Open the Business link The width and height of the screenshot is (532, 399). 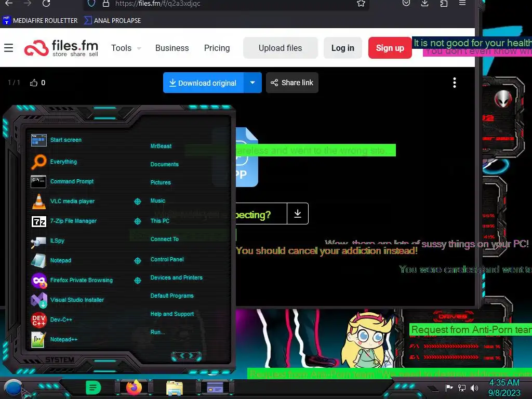pos(172,48)
